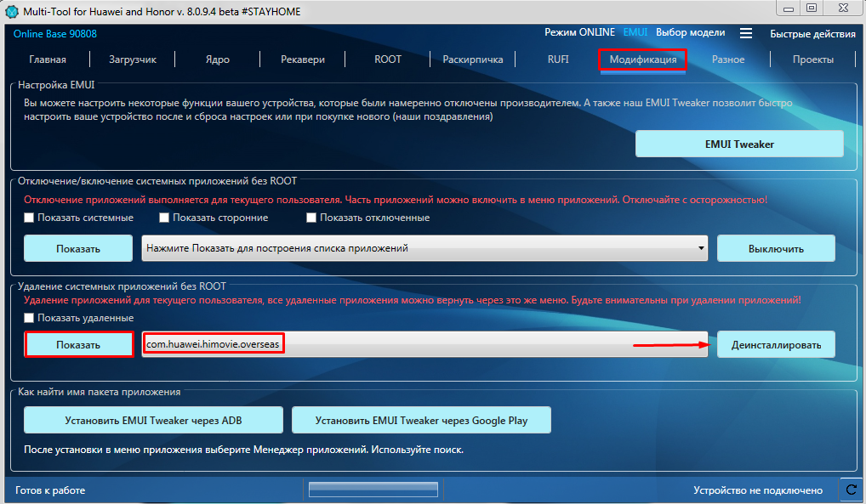Open the Загрузчик tab
This screenshot has height=504, width=866.
(x=133, y=59)
